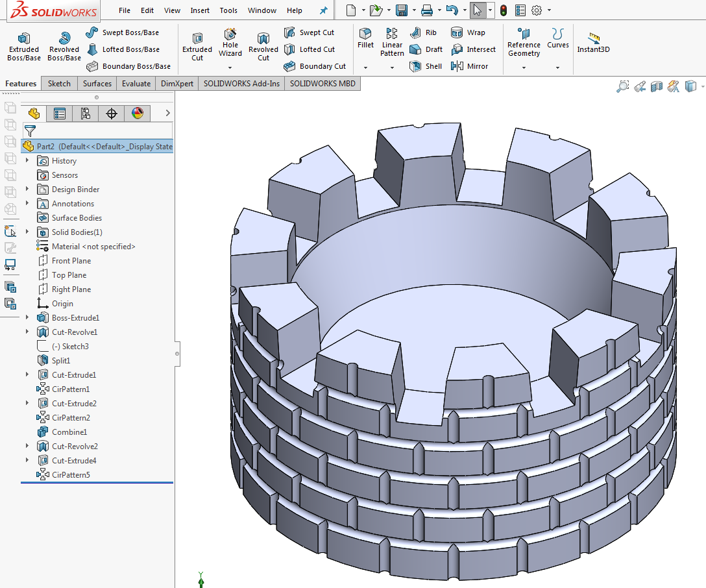Select the Intersect tool
706x588 pixels.
[473, 49]
